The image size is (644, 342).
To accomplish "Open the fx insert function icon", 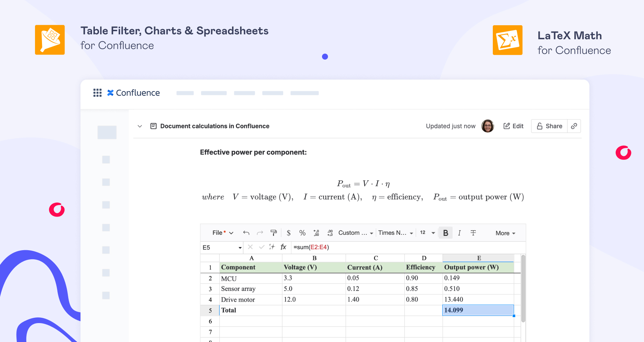I will [283, 247].
